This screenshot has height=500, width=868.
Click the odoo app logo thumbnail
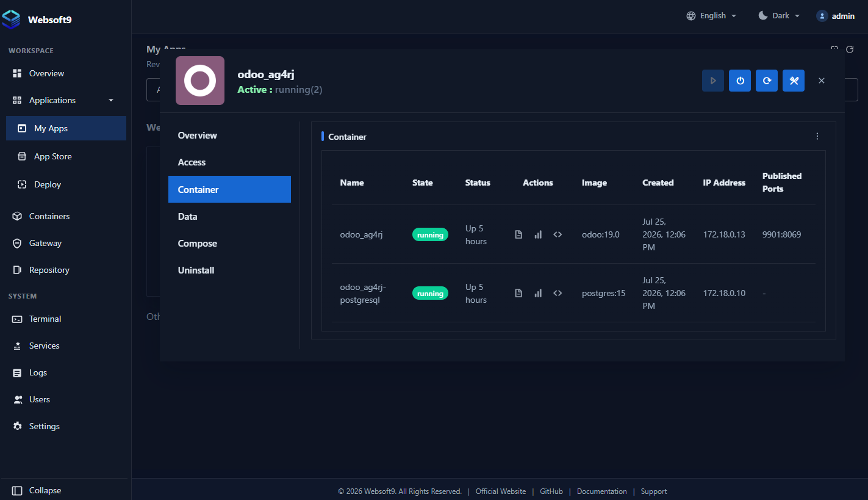pyautogui.click(x=200, y=81)
